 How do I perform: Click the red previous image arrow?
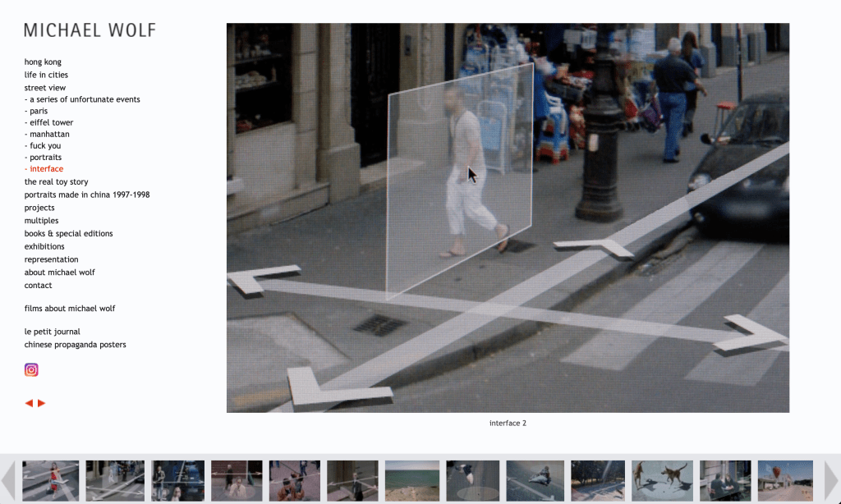29,403
